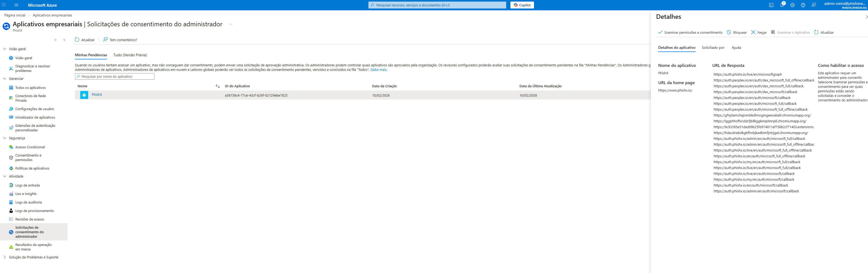Open the notifications bell with 3 alerts

click(x=782, y=5)
